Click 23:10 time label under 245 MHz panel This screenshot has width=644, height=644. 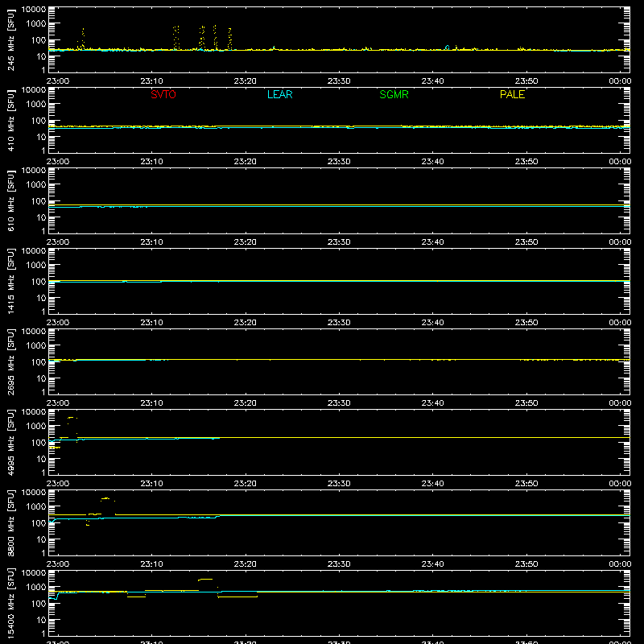click(151, 81)
